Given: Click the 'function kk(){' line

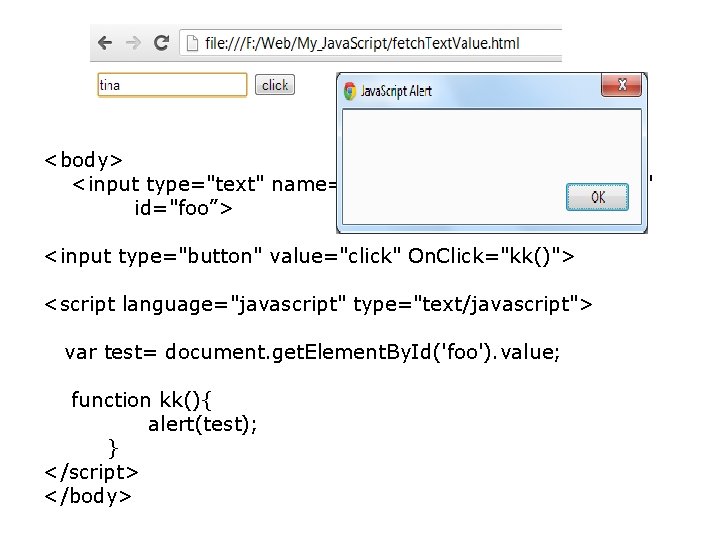Looking at the screenshot, I should point(141,400).
